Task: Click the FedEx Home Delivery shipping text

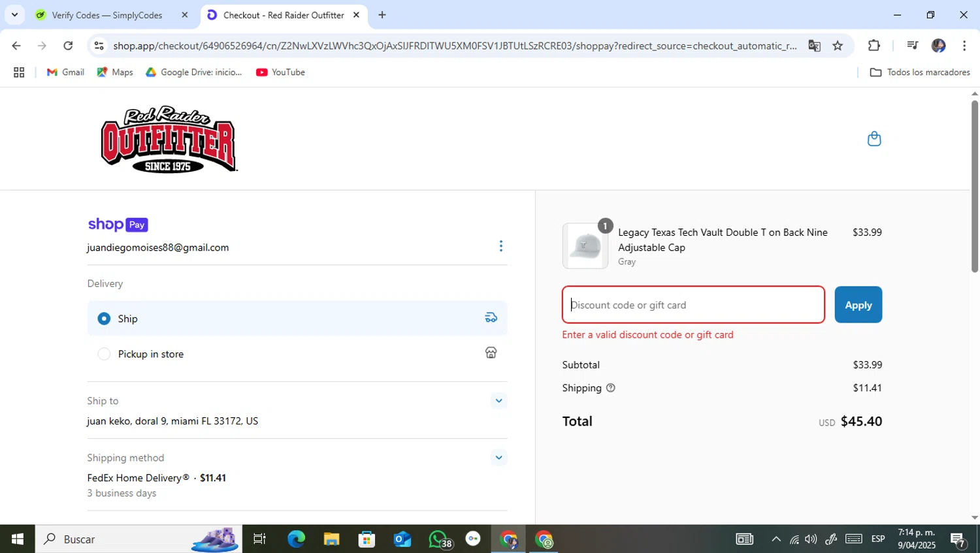Action: pyautogui.click(x=157, y=478)
